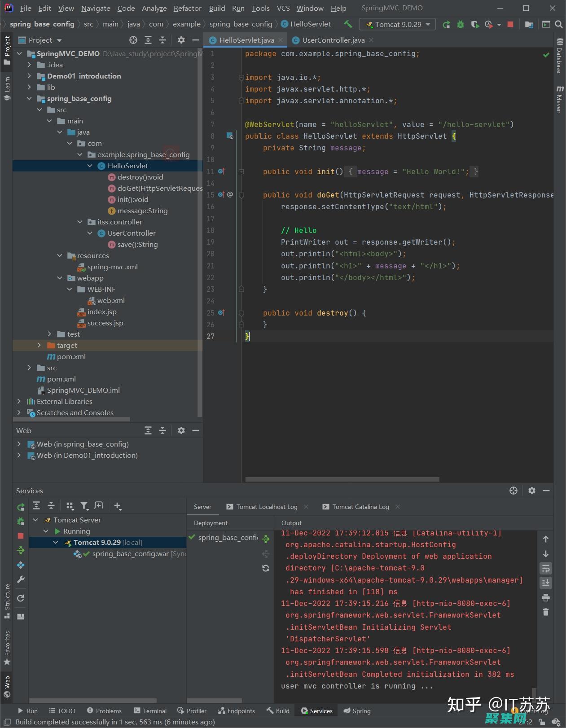This screenshot has height=728, width=566.
Task: Click the clear output trash icon
Action: pos(546,612)
